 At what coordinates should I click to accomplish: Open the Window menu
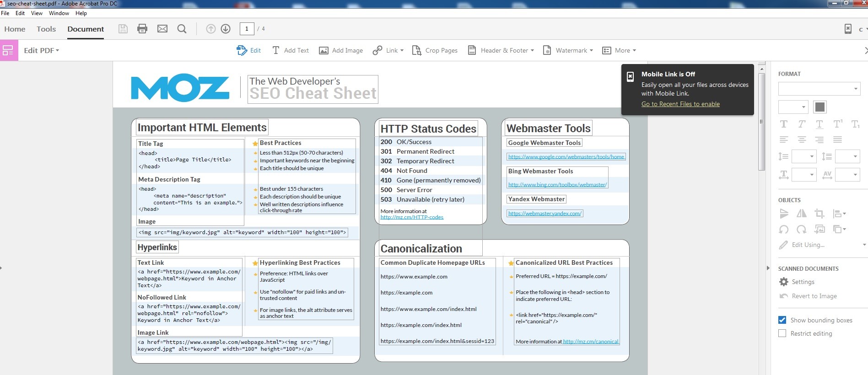(59, 13)
